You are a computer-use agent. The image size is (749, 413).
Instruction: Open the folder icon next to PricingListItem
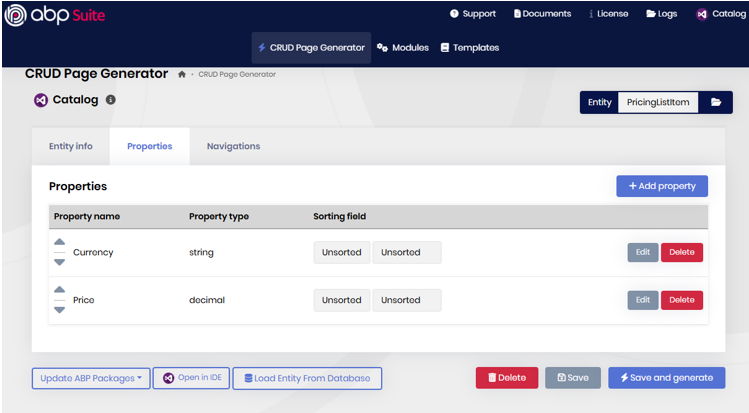(716, 102)
